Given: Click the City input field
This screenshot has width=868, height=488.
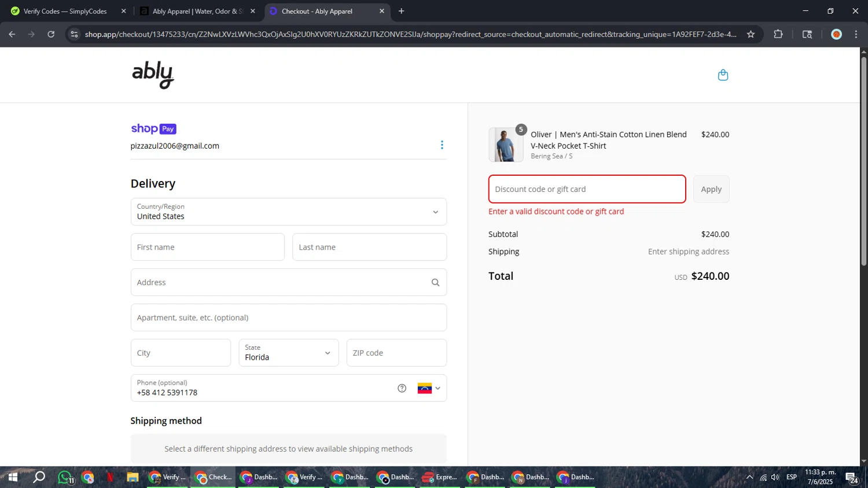Looking at the screenshot, I should click(x=181, y=353).
